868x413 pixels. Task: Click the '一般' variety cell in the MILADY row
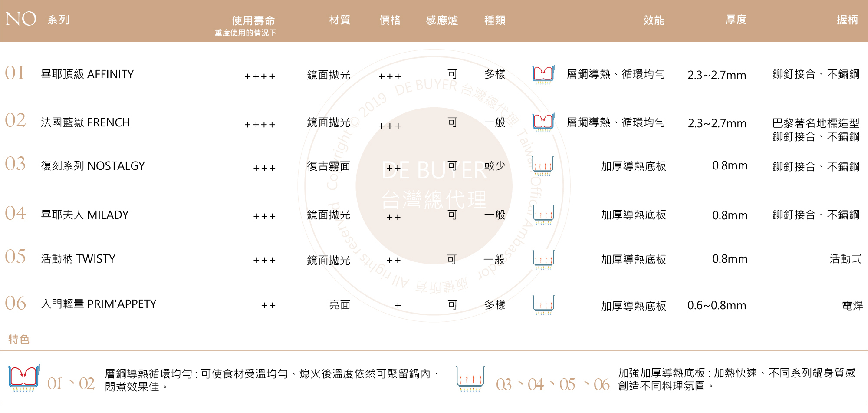tap(495, 215)
